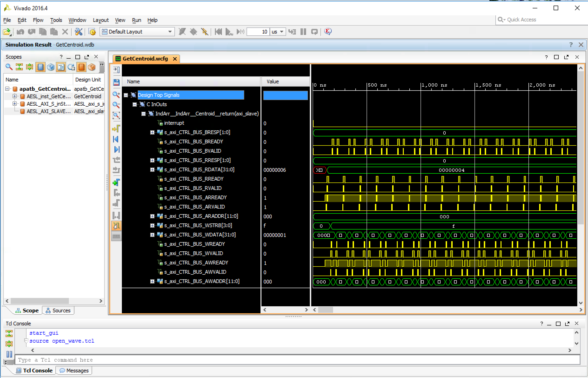Close the GetCentroid.wcfg tab

(x=175, y=59)
